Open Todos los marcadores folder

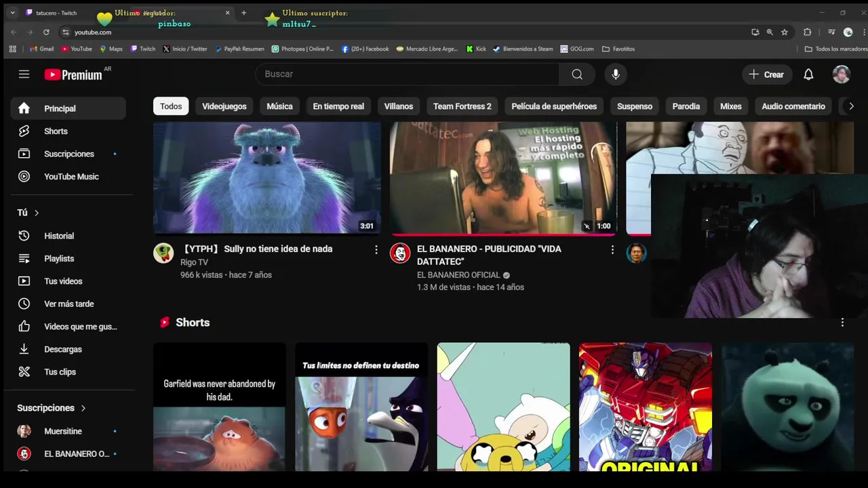pyautogui.click(x=835, y=49)
